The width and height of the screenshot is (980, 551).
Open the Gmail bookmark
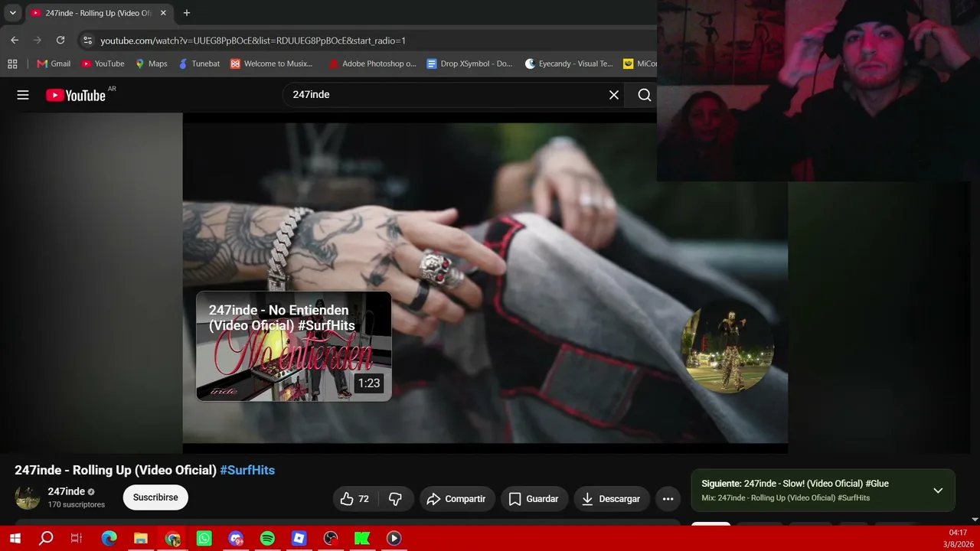pos(54,64)
